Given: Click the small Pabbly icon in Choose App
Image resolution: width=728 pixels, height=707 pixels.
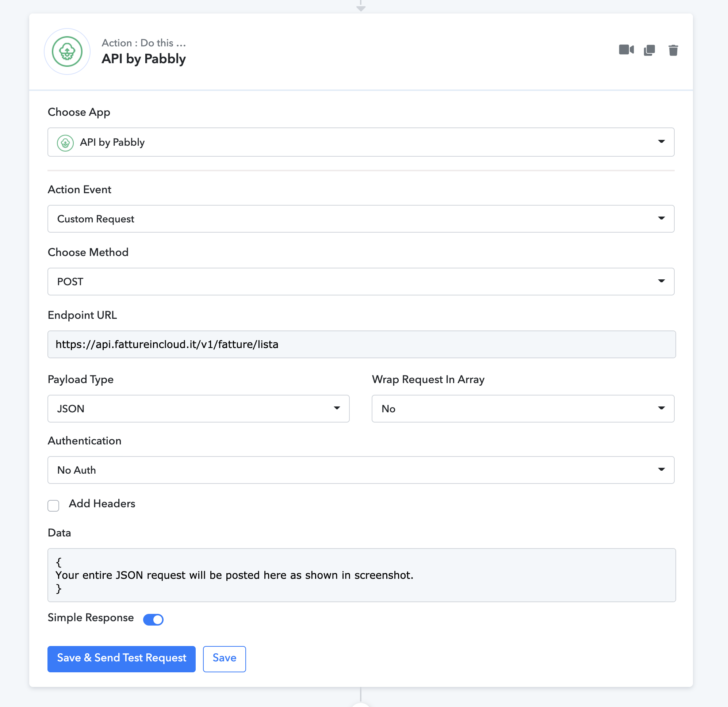Looking at the screenshot, I should (x=65, y=143).
